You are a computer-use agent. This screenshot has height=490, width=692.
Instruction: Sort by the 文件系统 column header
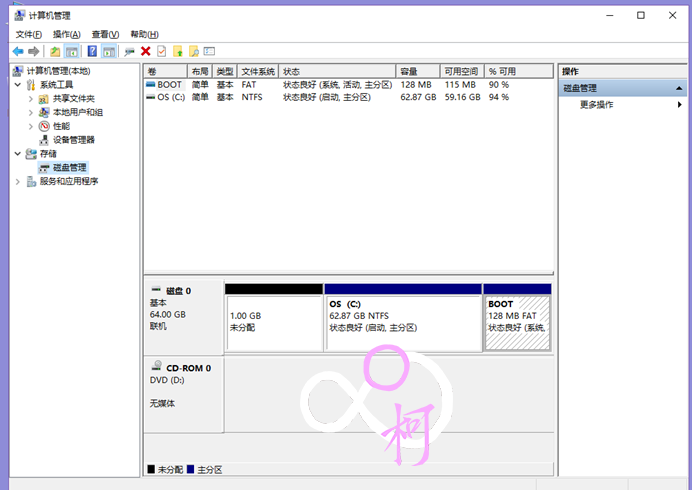coord(258,71)
